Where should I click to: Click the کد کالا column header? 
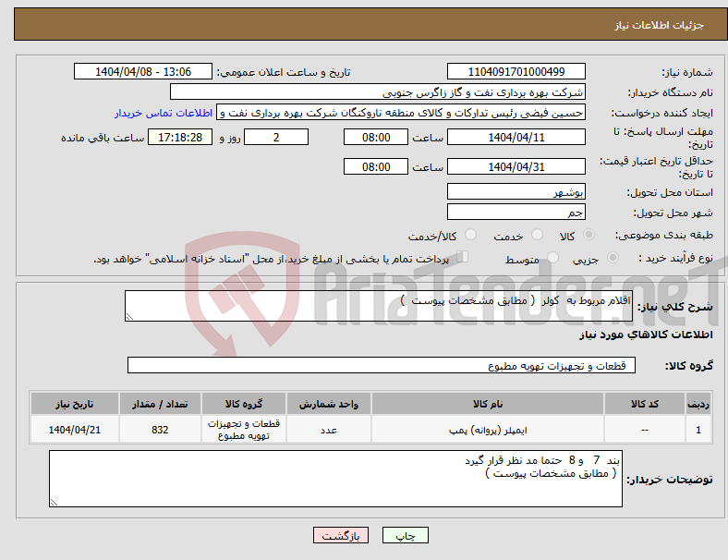(x=645, y=404)
